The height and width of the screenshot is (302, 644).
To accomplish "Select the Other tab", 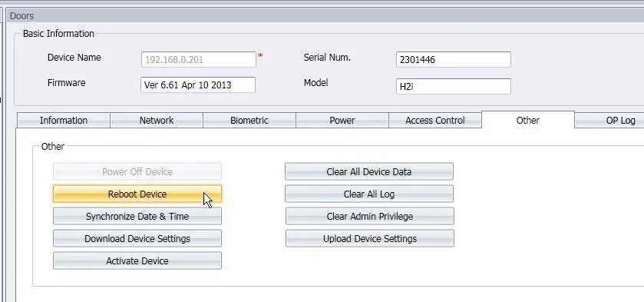I will tap(528, 120).
